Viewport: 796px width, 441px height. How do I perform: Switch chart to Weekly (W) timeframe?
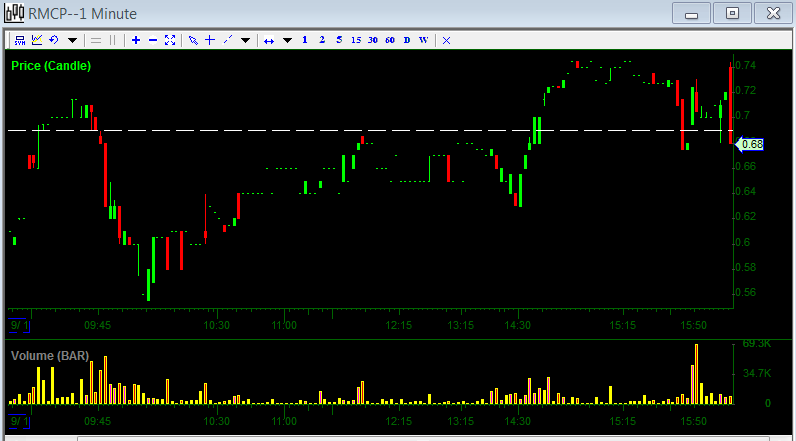[x=423, y=40]
